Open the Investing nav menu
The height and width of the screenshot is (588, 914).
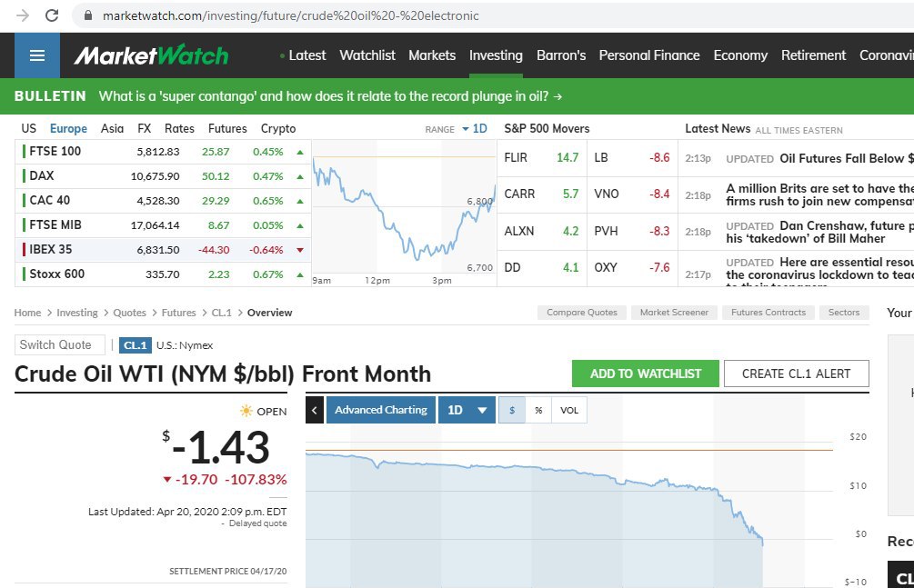click(496, 55)
